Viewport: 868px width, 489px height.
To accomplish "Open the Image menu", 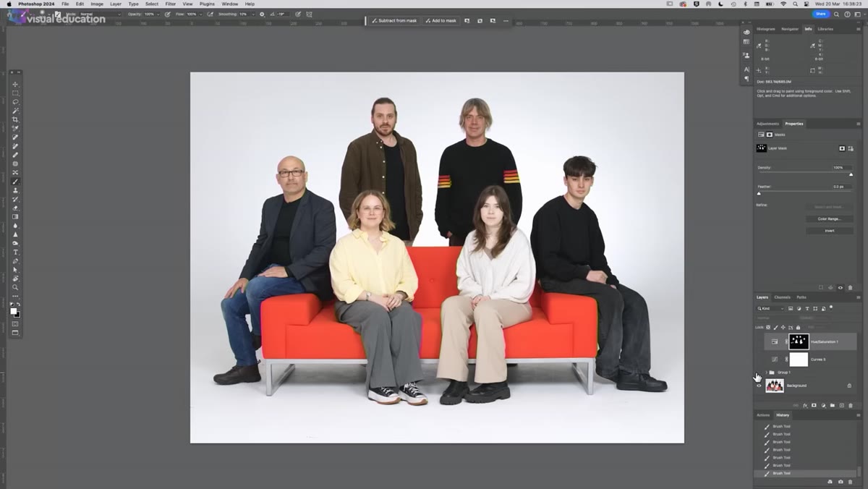I will 97,4.
